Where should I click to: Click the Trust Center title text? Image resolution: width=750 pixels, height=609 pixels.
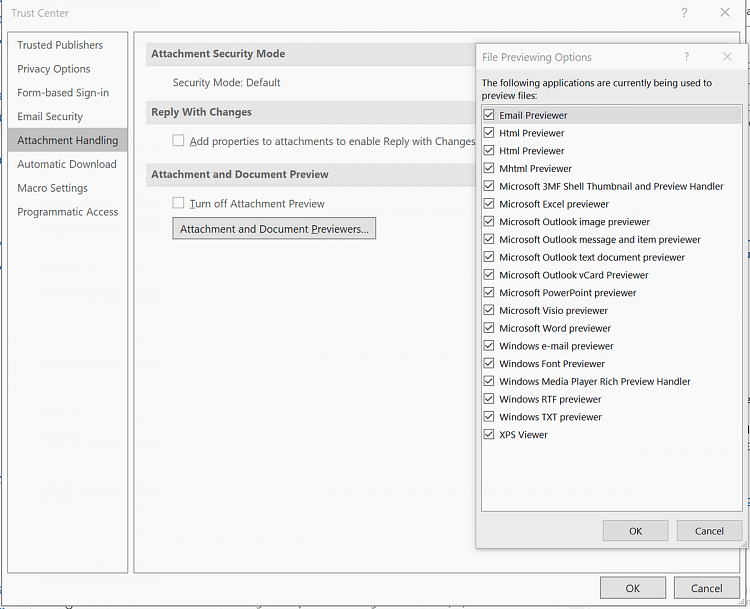point(40,13)
